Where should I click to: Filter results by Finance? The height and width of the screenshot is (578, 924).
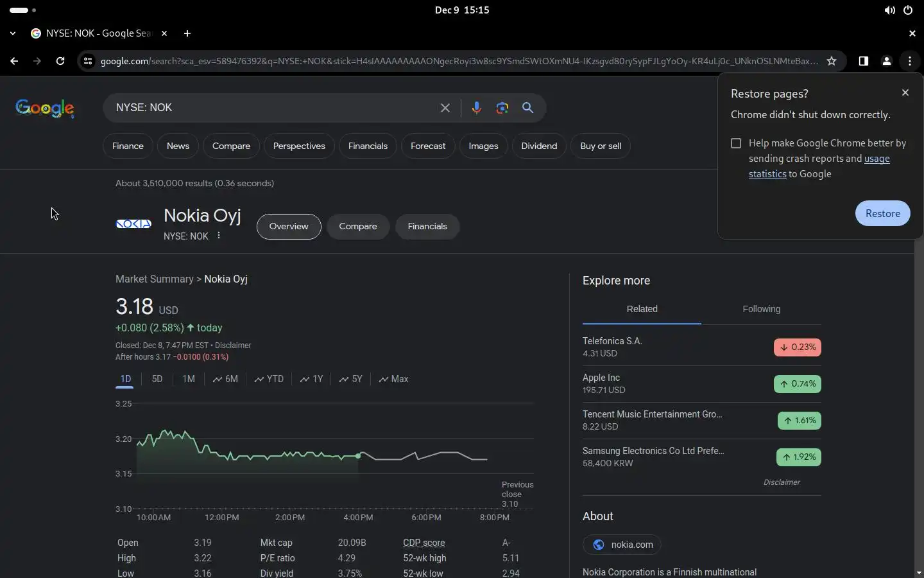click(x=128, y=146)
